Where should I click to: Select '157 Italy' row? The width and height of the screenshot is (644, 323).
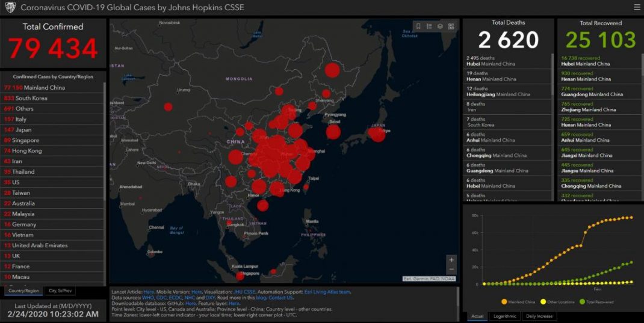[52, 119]
